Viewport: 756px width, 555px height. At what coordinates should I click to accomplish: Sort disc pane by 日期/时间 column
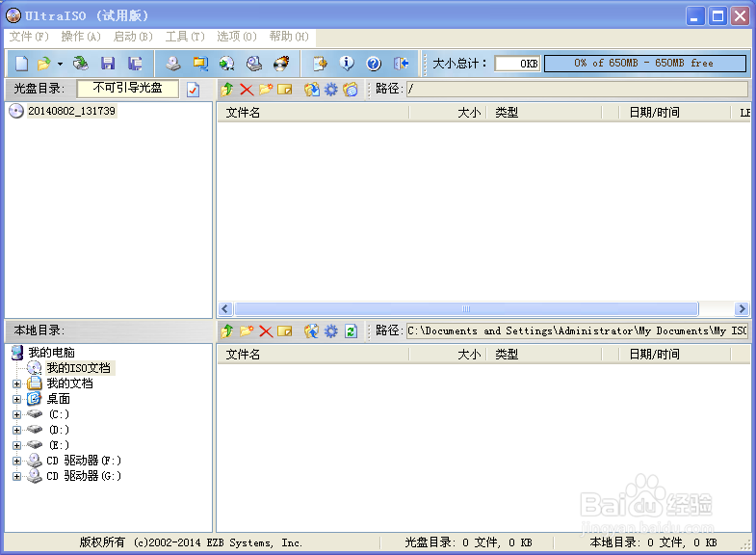tap(674, 113)
